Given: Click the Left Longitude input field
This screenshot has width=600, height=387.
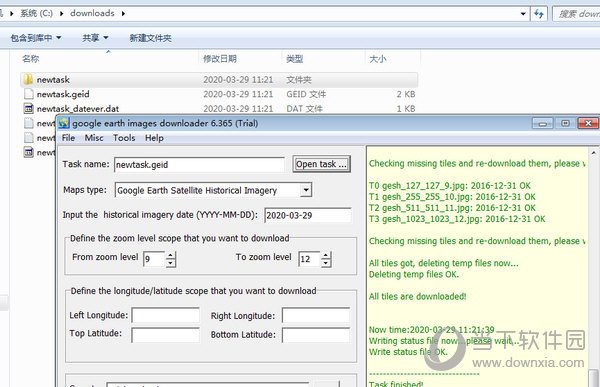Looking at the screenshot, I should pos(165,315).
